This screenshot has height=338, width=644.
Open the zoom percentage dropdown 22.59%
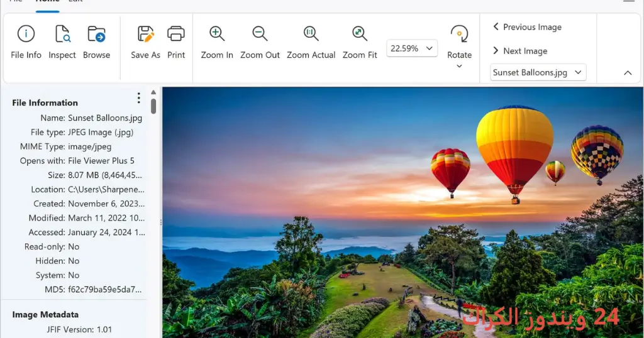tap(412, 48)
